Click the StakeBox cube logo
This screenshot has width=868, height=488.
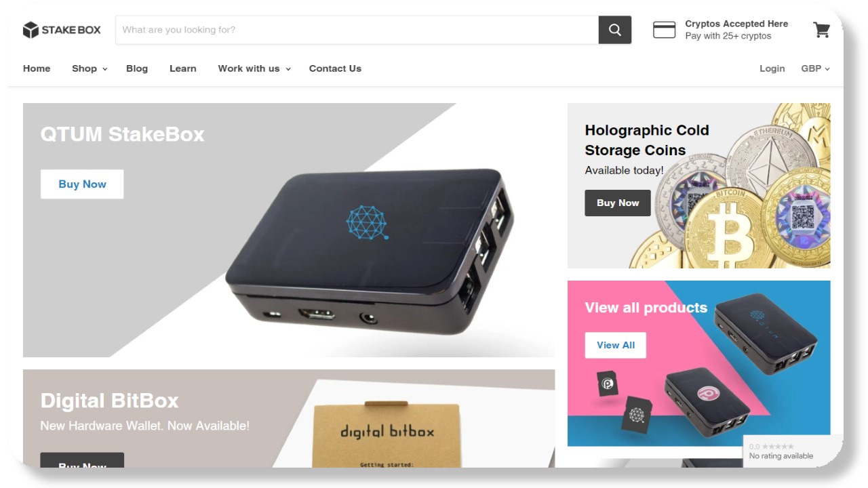point(31,30)
